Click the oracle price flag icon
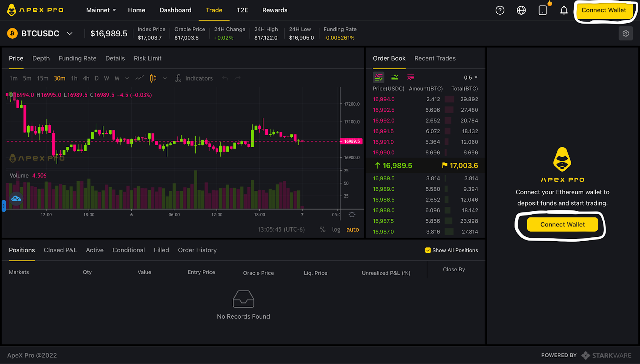This screenshot has height=364, width=640. point(444,166)
